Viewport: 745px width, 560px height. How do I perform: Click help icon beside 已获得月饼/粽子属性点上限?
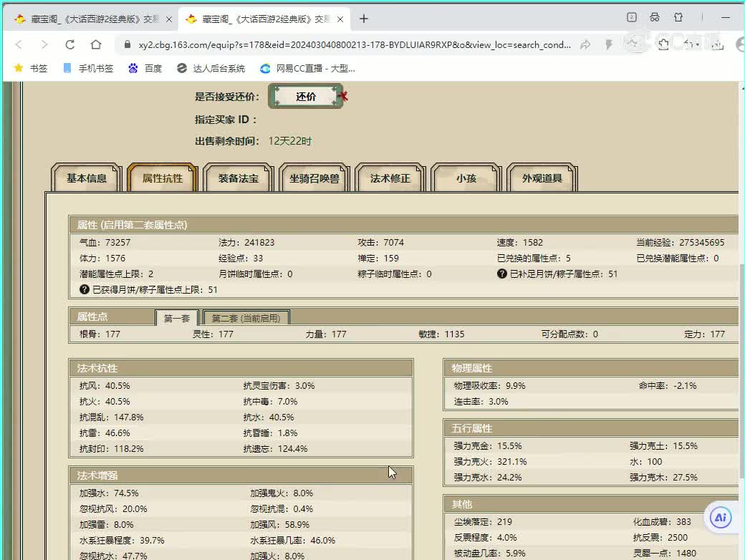pyautogui.click(x=85, y=289)
